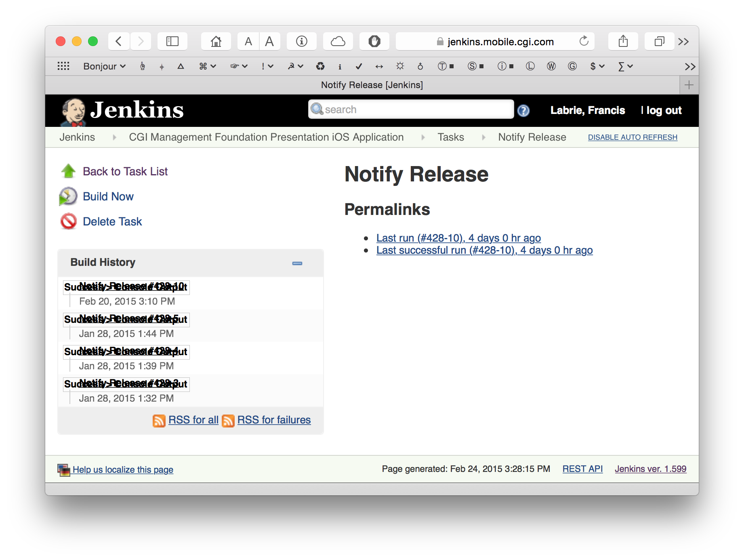Expand the dollar sign bookmarks folder
This screenshot has width=744, height=560.
coord(597,66)
